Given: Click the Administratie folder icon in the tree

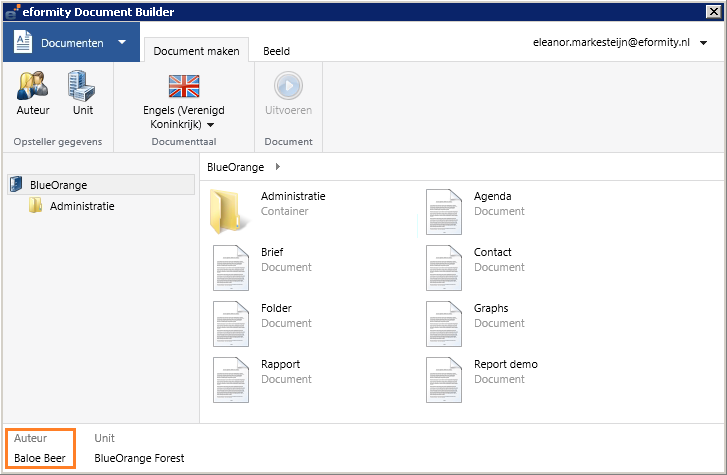Looking at the screenshot, I should pos(35,205).
